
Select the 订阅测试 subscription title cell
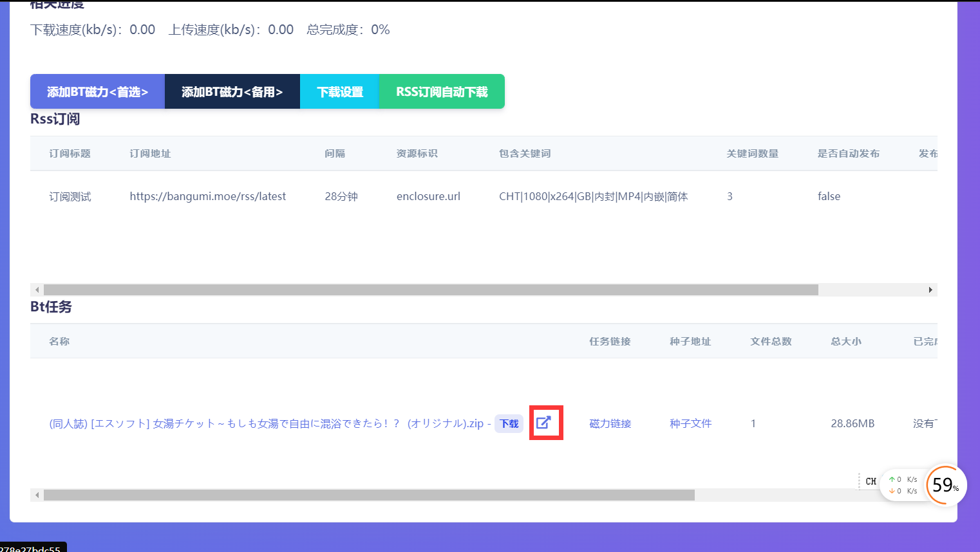pyautogui.click(x=70, y=196)
